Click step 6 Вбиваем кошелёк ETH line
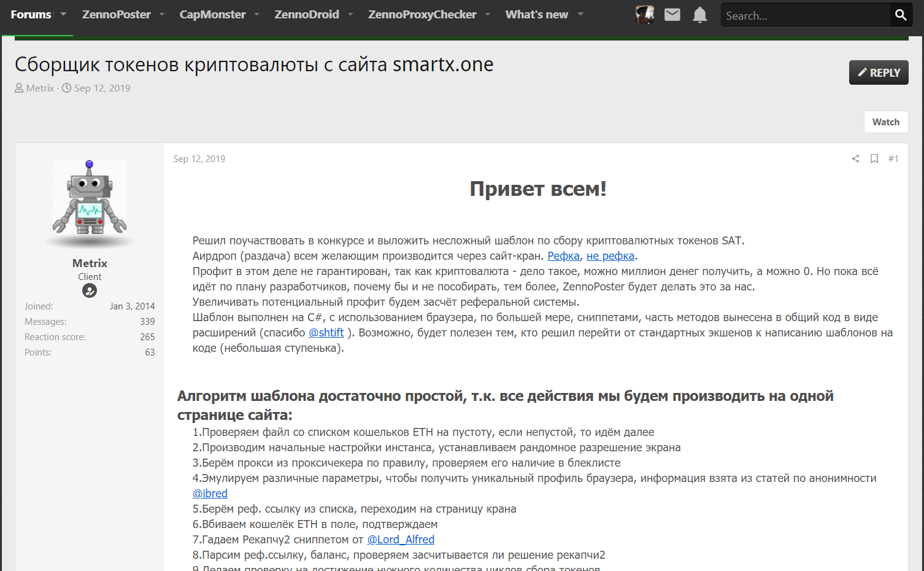 (315, 524)
